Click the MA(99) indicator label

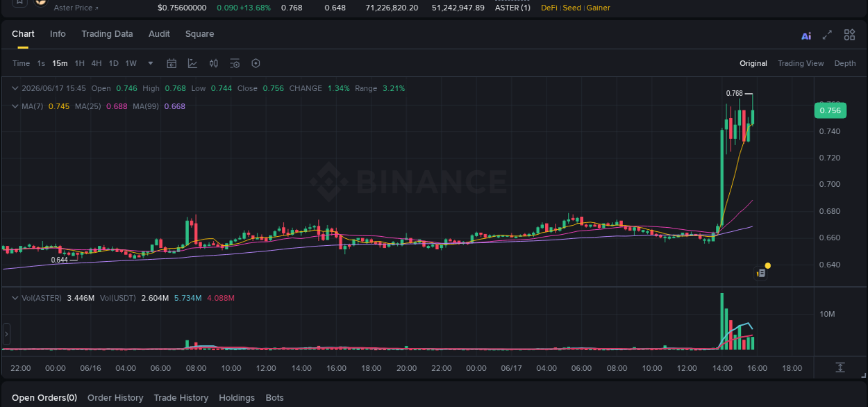pyautogui.click(x=146, y=106)
